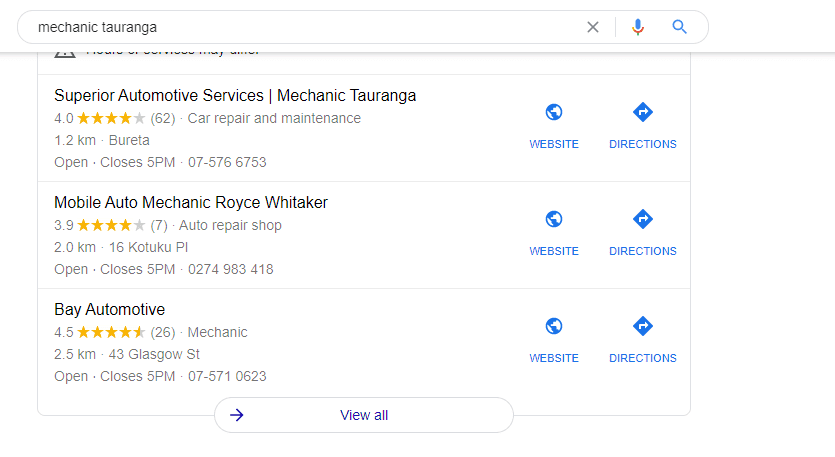Open website globe icon for Bay Automotive
The image size is (835, 457).
click(x=554, y=327)
